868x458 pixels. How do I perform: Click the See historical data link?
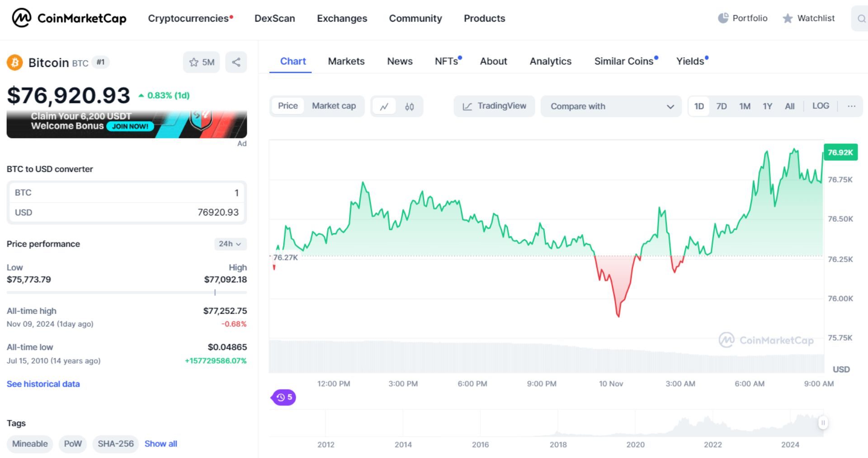(x=43, y=383)
